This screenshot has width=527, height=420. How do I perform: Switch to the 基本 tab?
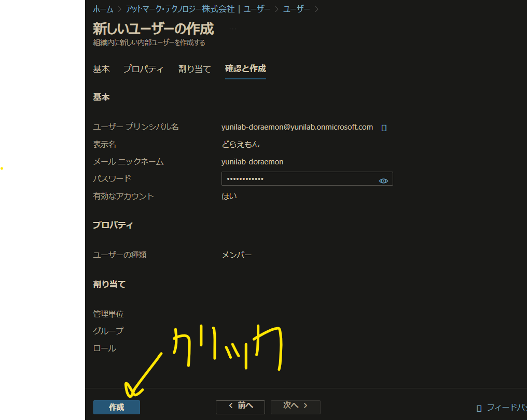point(101,68)
